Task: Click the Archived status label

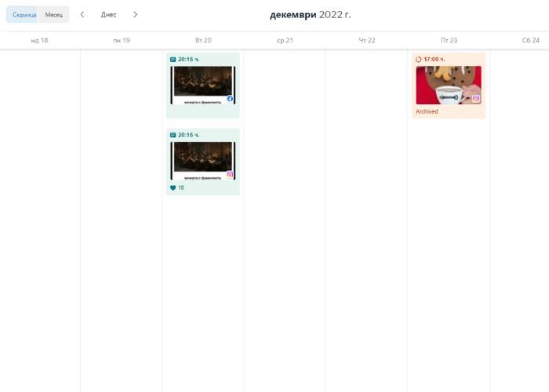Action: (427, 111)
